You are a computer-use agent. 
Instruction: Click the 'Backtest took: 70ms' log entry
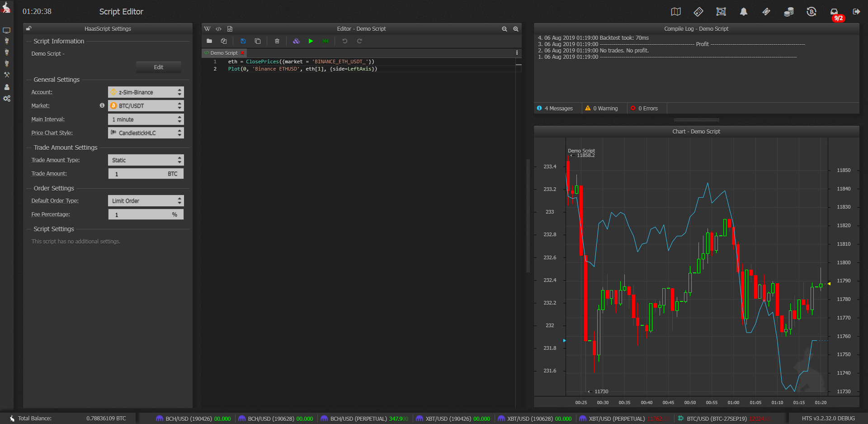[593, 38]
